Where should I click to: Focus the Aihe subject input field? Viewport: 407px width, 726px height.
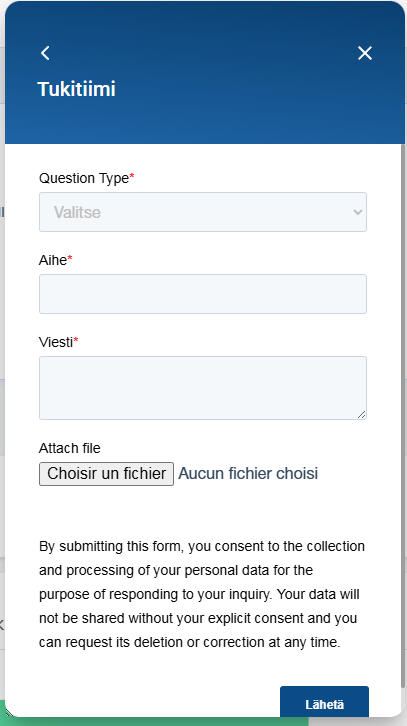coord(203,294)
